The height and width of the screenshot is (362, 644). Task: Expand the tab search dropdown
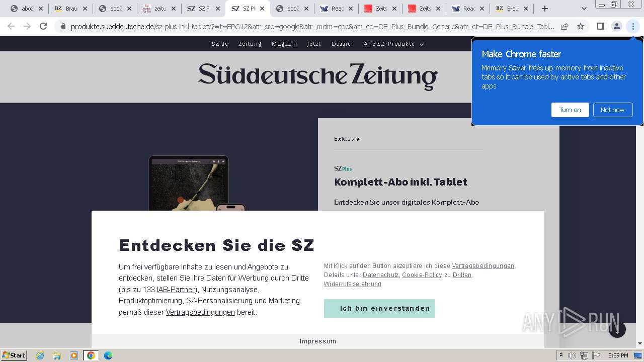[584, 9]
